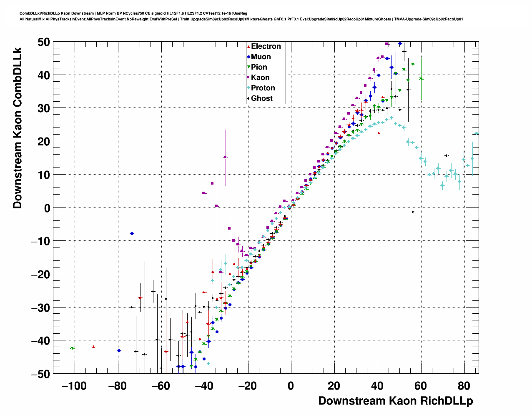Click the purple square Kaon legend marker
The height and width of the screenshot is (415, 532).
tap(248, 77)
